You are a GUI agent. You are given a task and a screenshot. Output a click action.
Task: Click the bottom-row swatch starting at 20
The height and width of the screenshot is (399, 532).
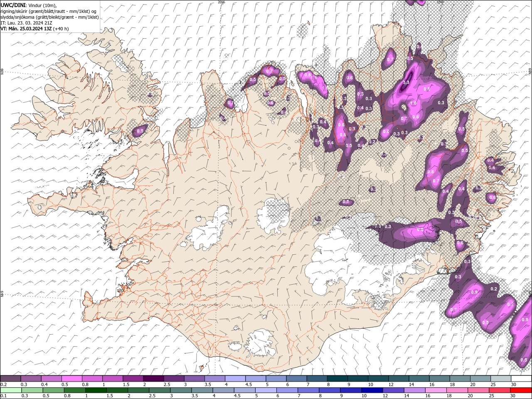pyautogui.click(x=478, y=390)
